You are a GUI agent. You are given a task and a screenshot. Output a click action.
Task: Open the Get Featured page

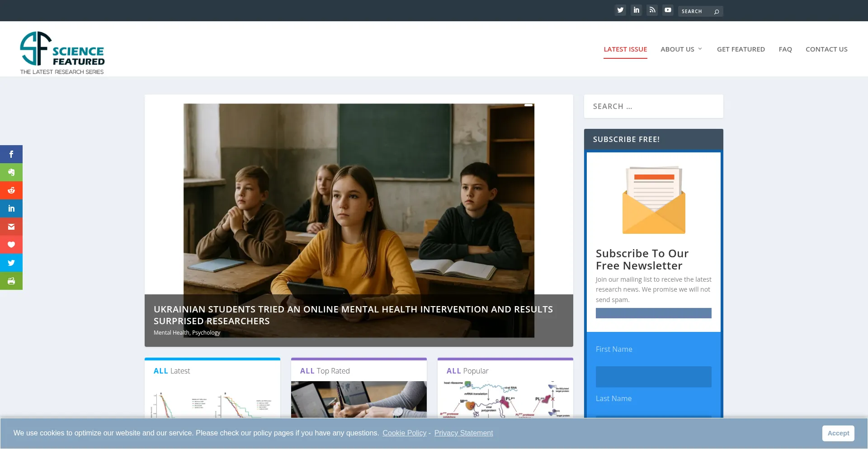coord(741,49)
